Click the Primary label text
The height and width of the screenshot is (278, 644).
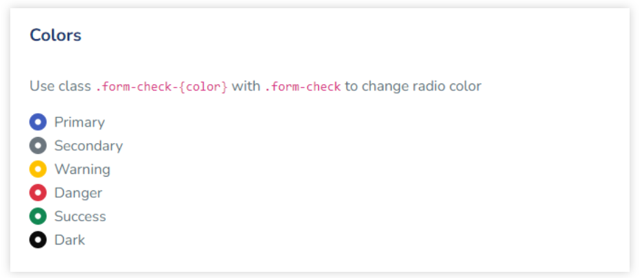click(80, 123)
